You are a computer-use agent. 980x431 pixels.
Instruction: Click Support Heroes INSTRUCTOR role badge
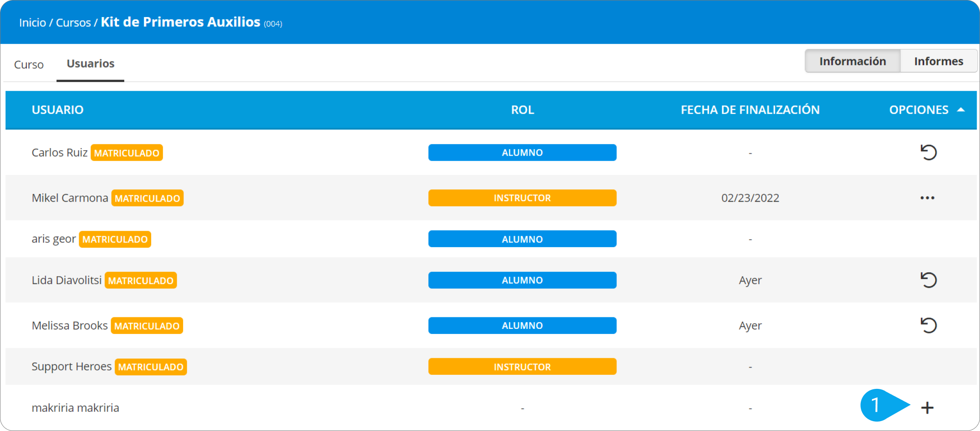pos(522,367)
